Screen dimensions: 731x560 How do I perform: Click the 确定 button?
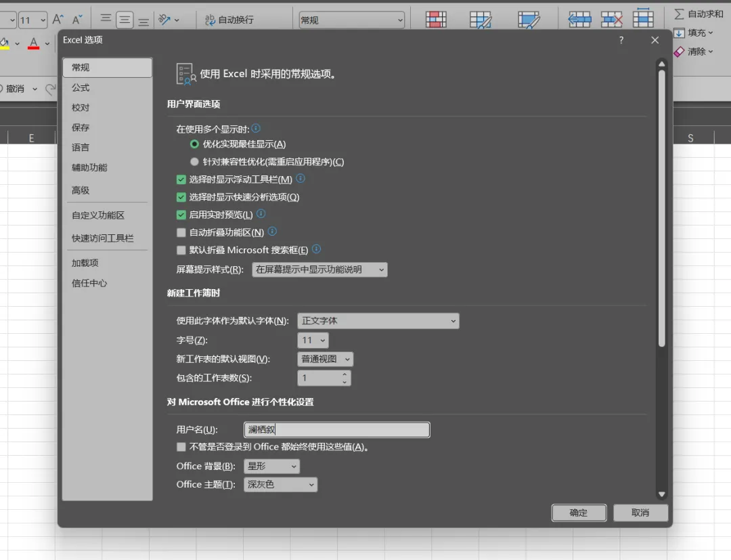(579, 513)
